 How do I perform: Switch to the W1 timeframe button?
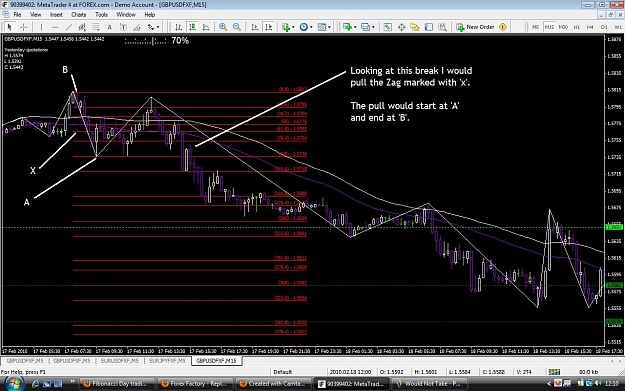617,27
